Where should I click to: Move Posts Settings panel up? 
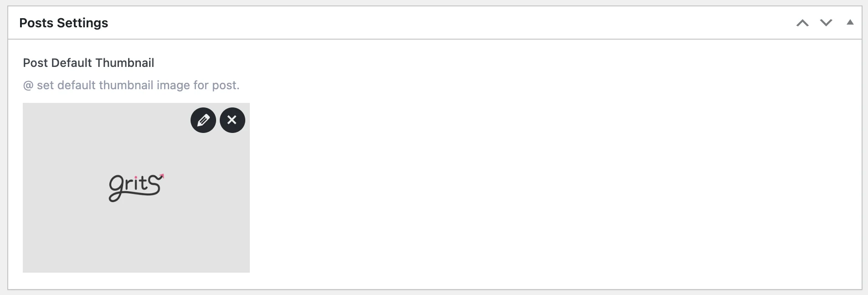click(802, 23)
